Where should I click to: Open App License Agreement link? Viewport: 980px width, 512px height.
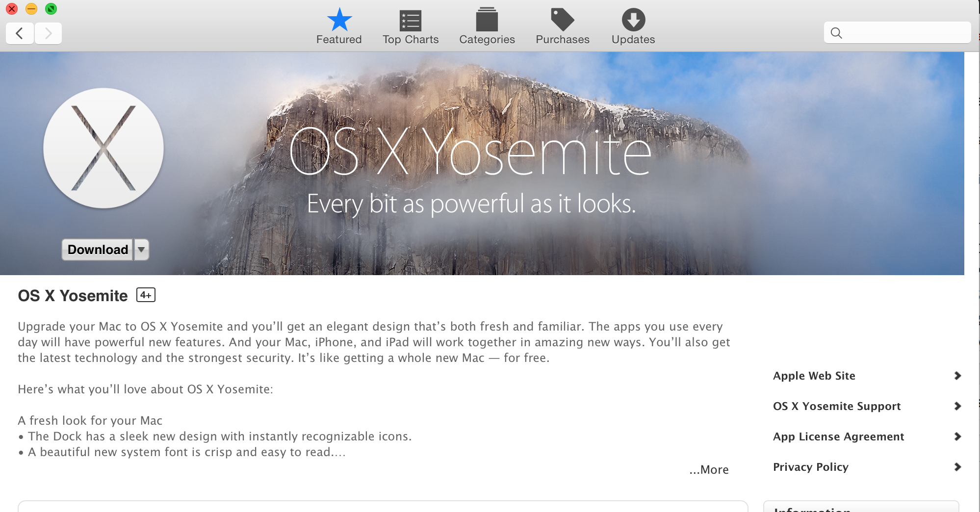point(838,436)
